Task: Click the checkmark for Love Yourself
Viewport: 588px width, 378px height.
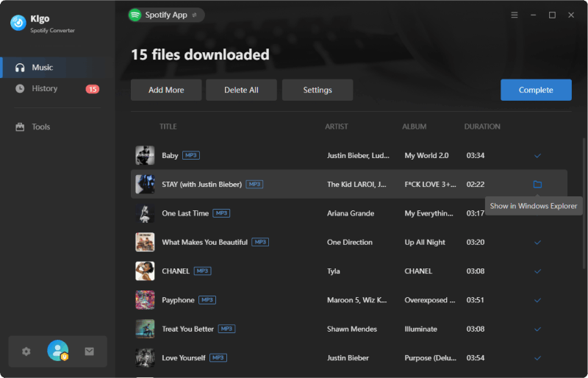Action: pos(537,358)
